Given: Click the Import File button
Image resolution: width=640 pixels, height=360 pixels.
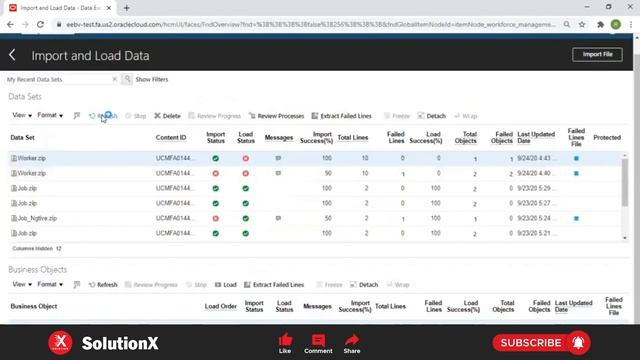Looking at the screenshot, I should click(x=597, y=54).
